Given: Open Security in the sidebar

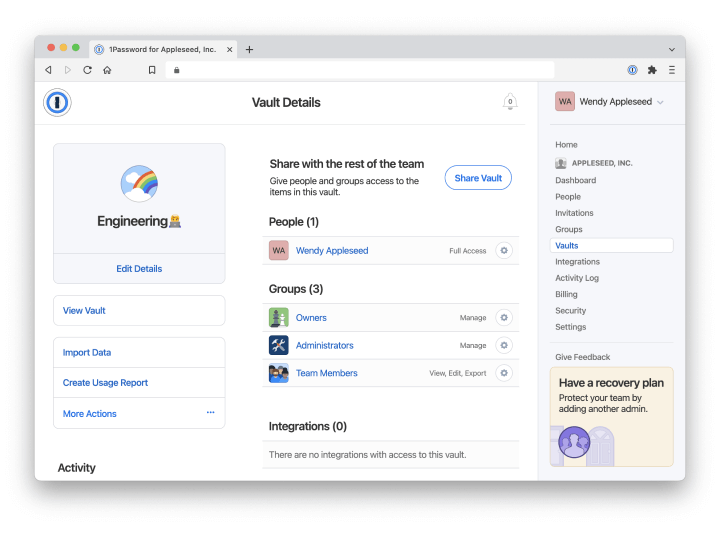Looking at the screenshot, I should click(570, 310).
